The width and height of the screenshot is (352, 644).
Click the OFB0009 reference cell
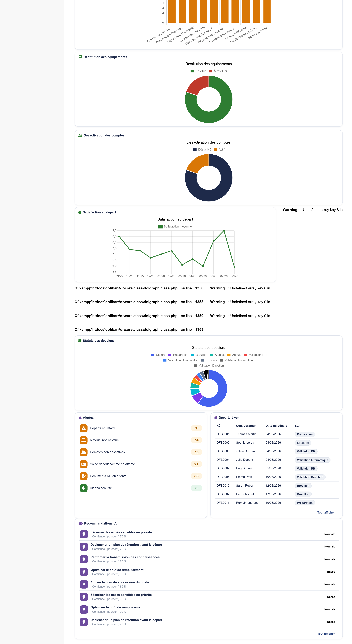point(223,468)
